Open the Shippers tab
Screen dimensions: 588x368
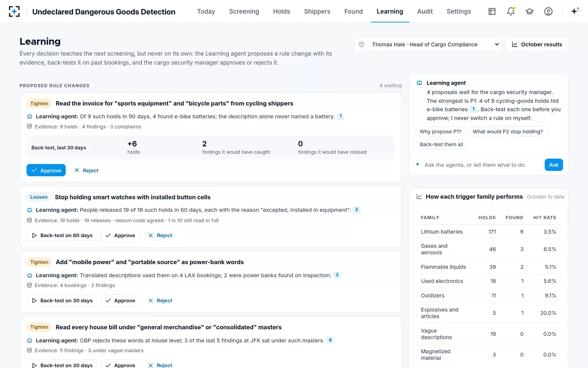click(x=317, y=11)
